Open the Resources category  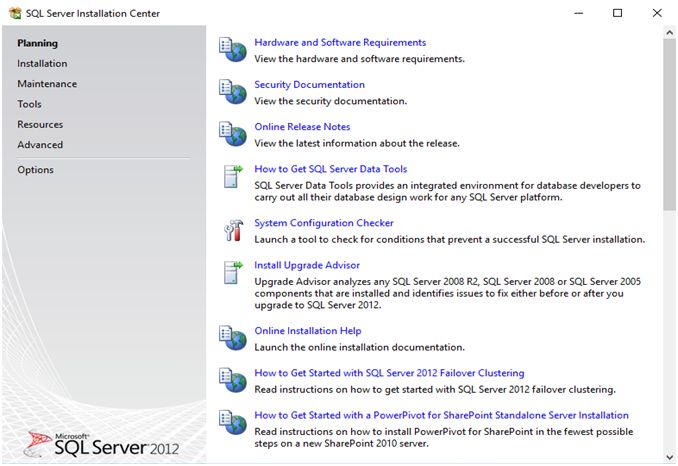point(40,124)
